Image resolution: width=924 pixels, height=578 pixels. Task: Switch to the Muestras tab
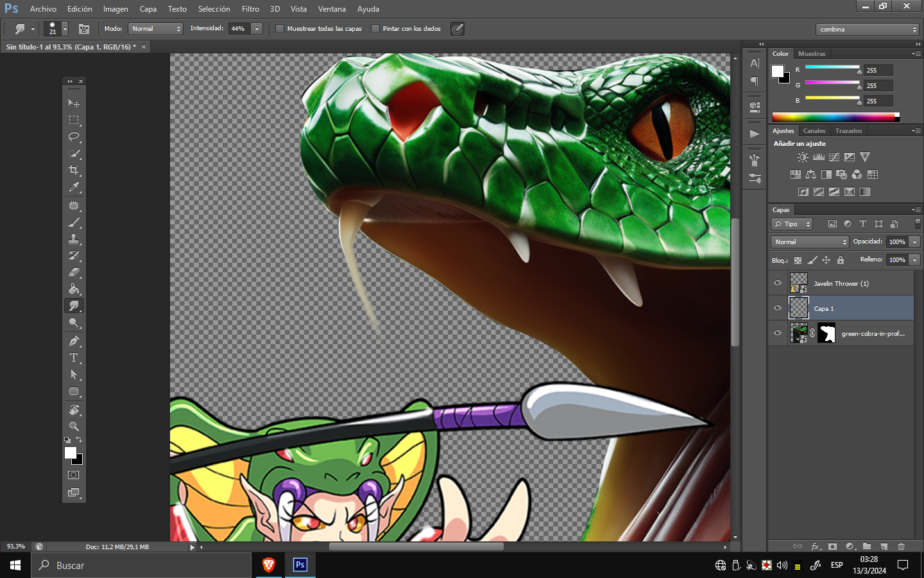point(812,54)
